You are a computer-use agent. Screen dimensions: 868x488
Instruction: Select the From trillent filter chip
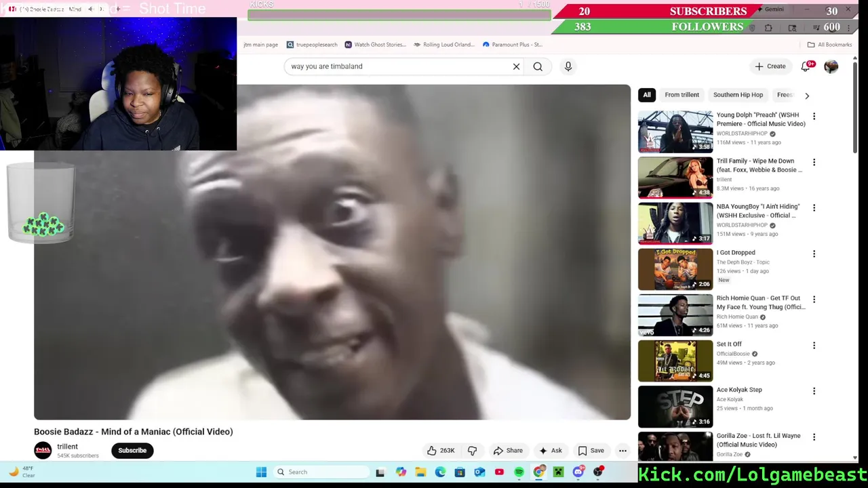point(682,95)
